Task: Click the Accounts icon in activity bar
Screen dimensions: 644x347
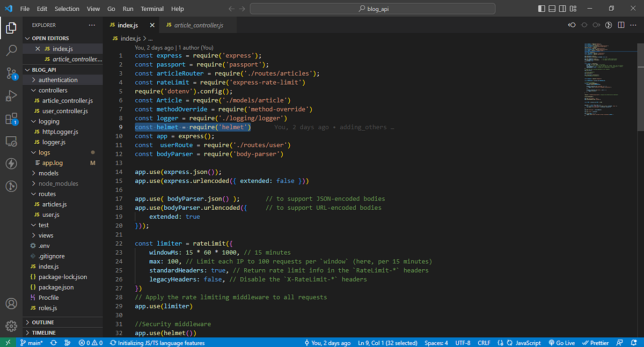Action: 11,304
